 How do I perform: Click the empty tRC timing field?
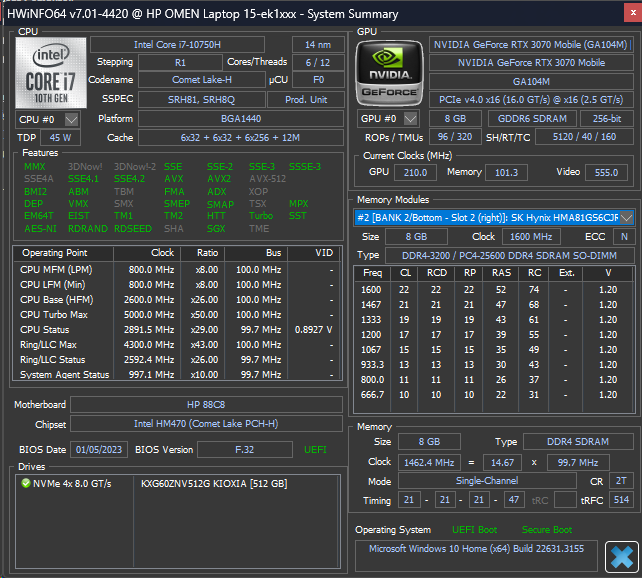point(565,500)
